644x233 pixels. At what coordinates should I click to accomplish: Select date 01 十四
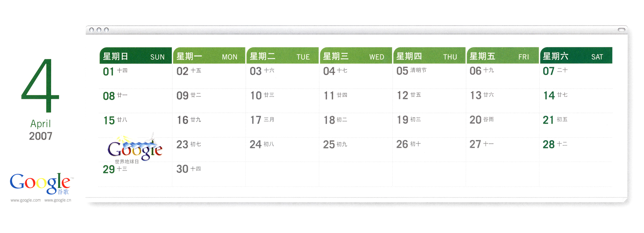pyautogui.click(x=115, y=71)
